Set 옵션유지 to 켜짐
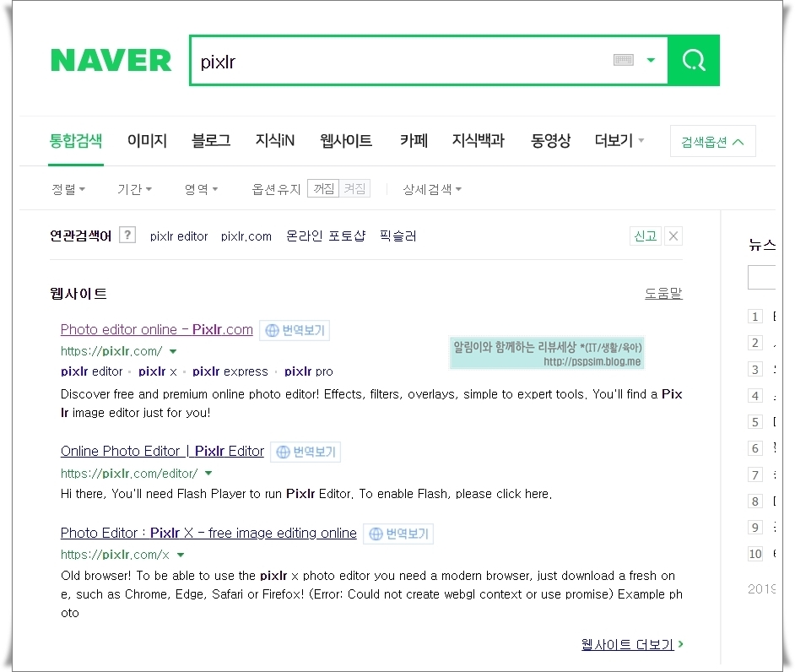The height and width of the screenshot is (672, 795). (x=354, y=188)
